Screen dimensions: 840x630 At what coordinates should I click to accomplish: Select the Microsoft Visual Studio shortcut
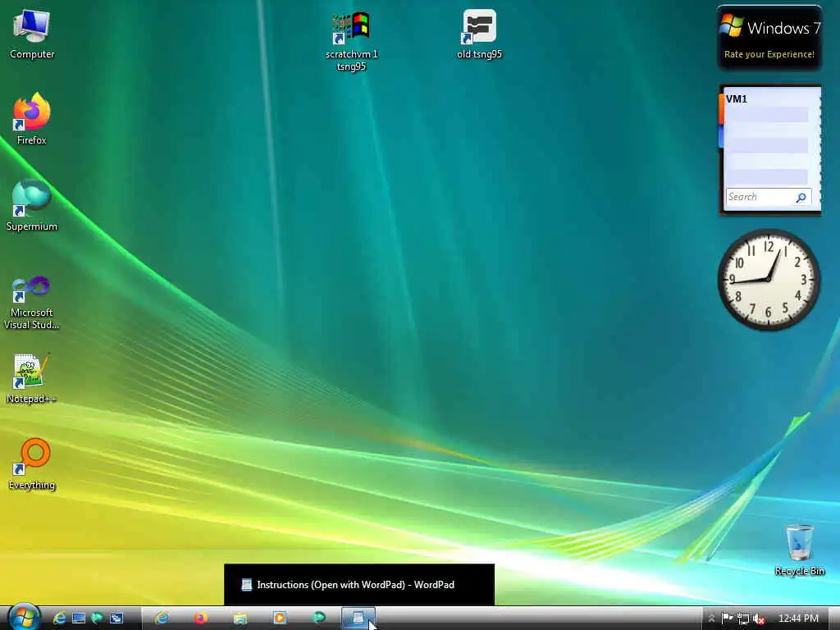(x=32, y=303)
